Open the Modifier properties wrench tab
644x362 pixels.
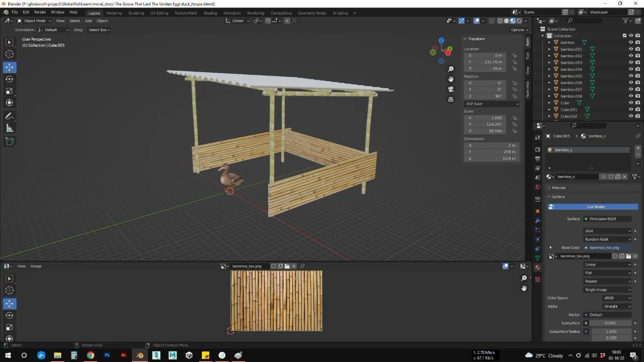point(537,220)
